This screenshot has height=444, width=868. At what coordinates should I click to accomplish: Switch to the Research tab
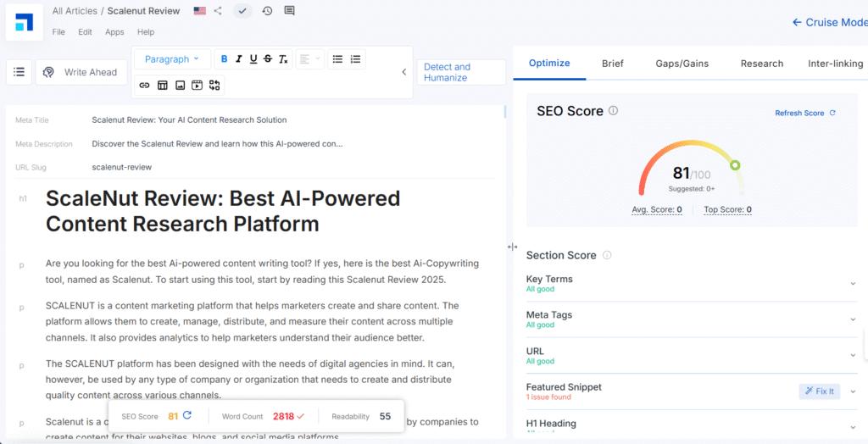tap(762, 63)
